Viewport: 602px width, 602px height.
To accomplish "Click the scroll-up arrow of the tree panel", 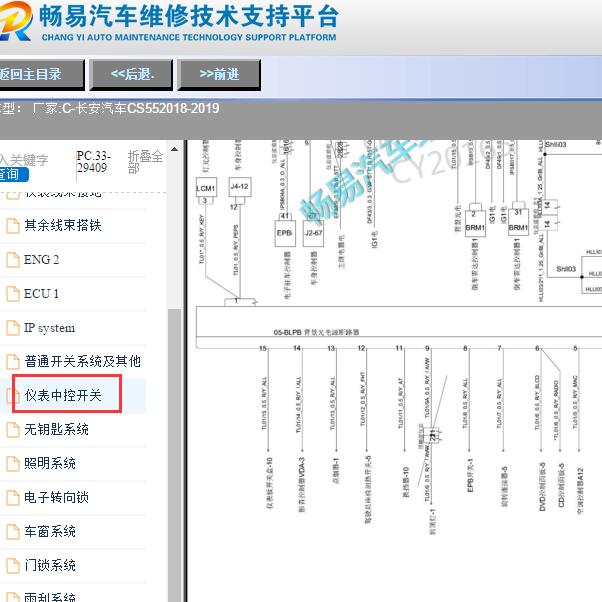I will pos(174,149).
